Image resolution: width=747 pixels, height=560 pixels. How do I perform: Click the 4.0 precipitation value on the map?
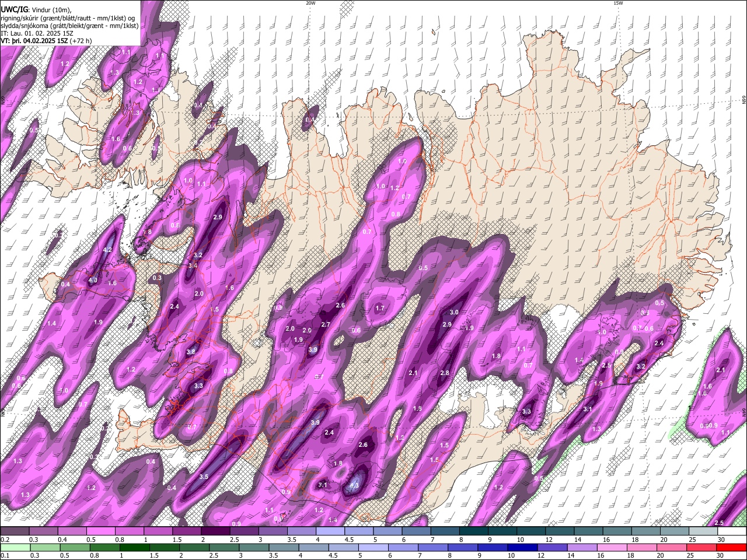click(93, 281)
